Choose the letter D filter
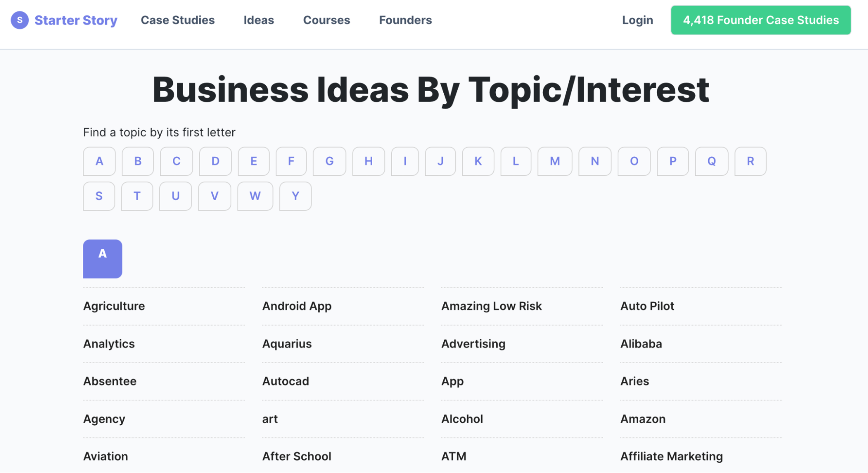868x473 pixels. pyautogui.click(x=215, y=161)
